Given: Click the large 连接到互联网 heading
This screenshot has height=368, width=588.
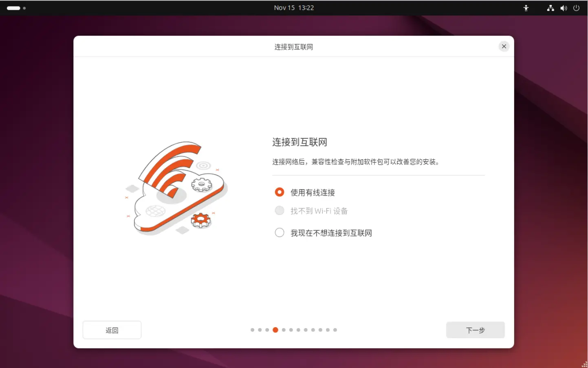Looking at the screenshot, I should tap(300, 142).
